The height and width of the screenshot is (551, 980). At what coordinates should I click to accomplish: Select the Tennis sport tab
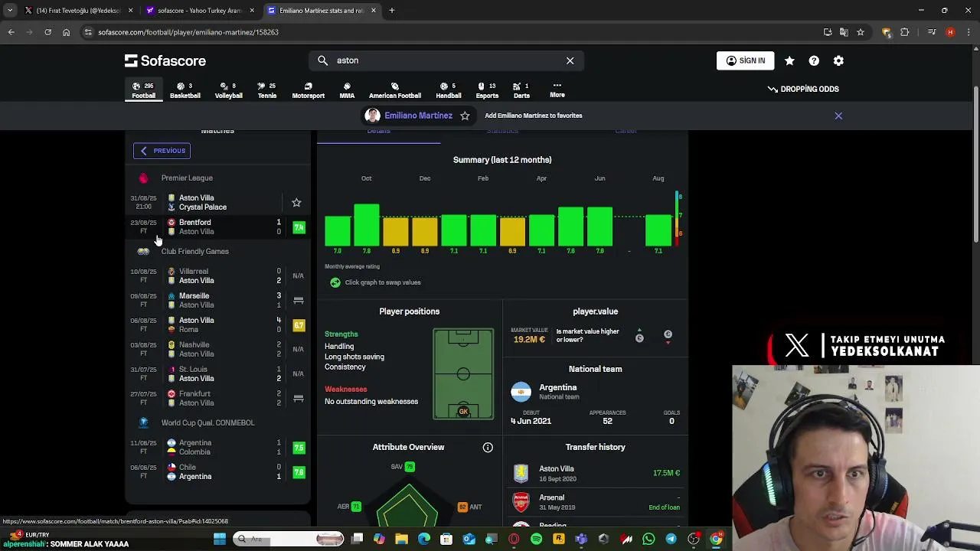point(266,90)
